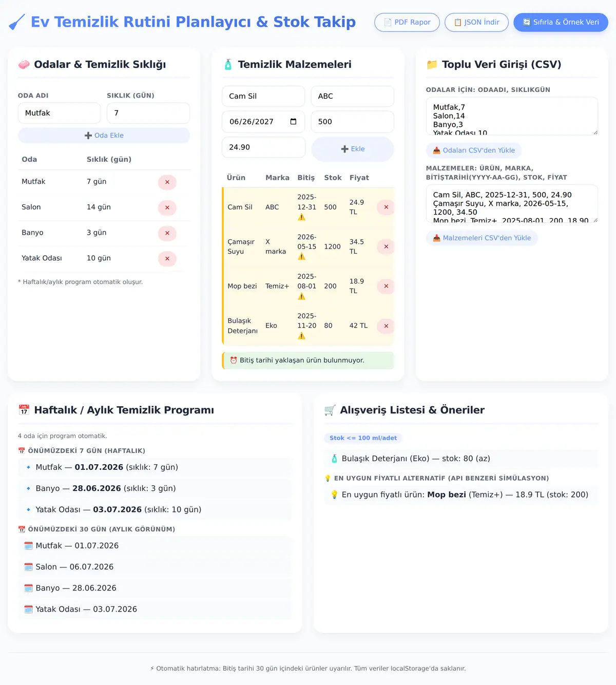Delete the Mutfak room row

pos(167,182)
